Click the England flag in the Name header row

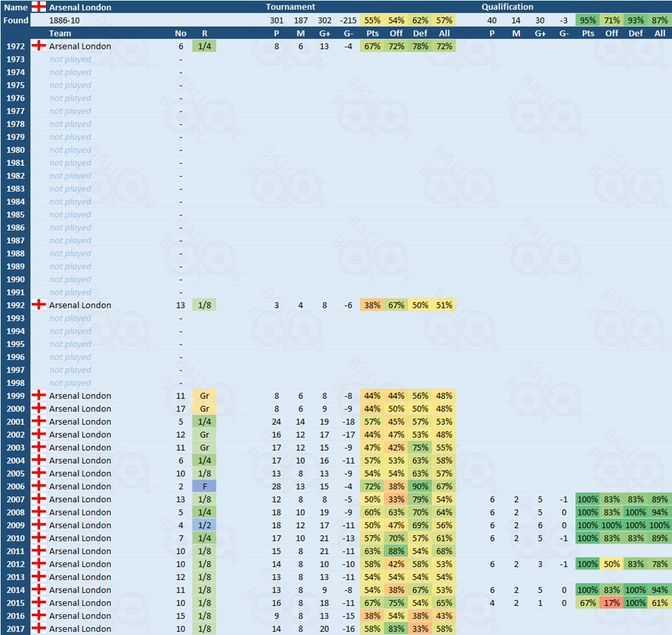pos(39,7)
